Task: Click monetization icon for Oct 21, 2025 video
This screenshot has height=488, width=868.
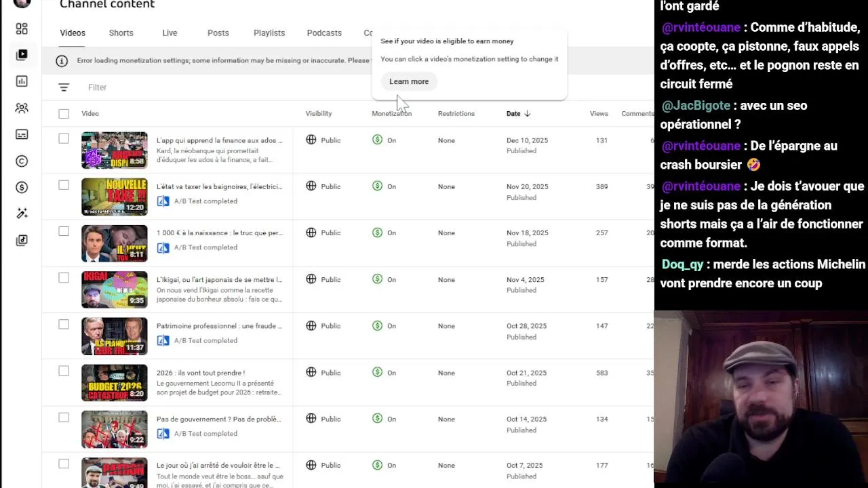Action: coord(378,372)
